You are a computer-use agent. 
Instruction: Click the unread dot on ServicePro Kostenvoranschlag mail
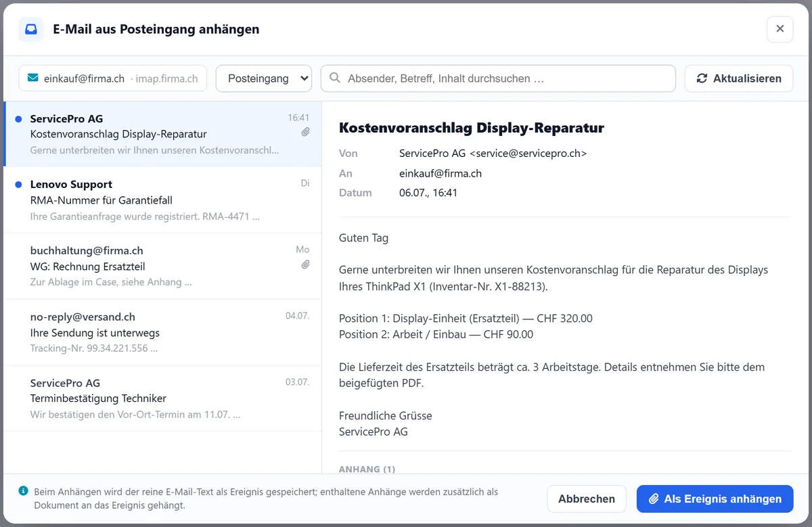point(18,119)
